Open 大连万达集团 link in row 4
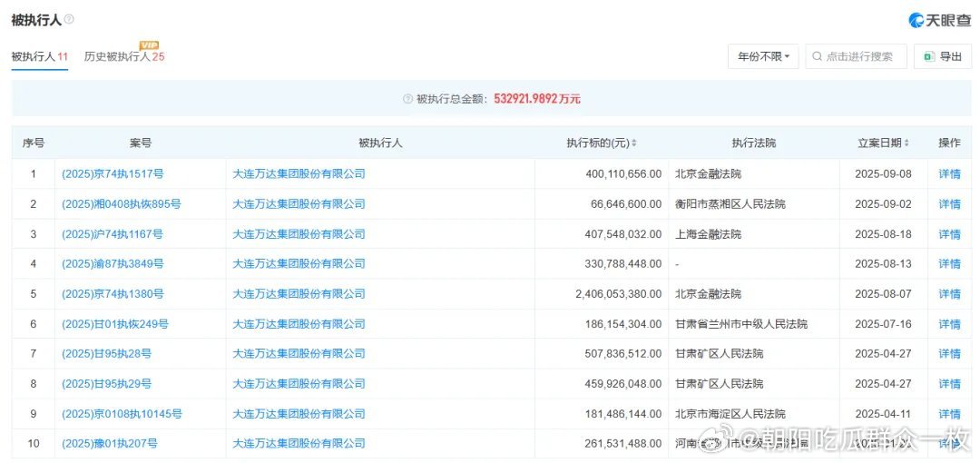 (x=299, y=264)
